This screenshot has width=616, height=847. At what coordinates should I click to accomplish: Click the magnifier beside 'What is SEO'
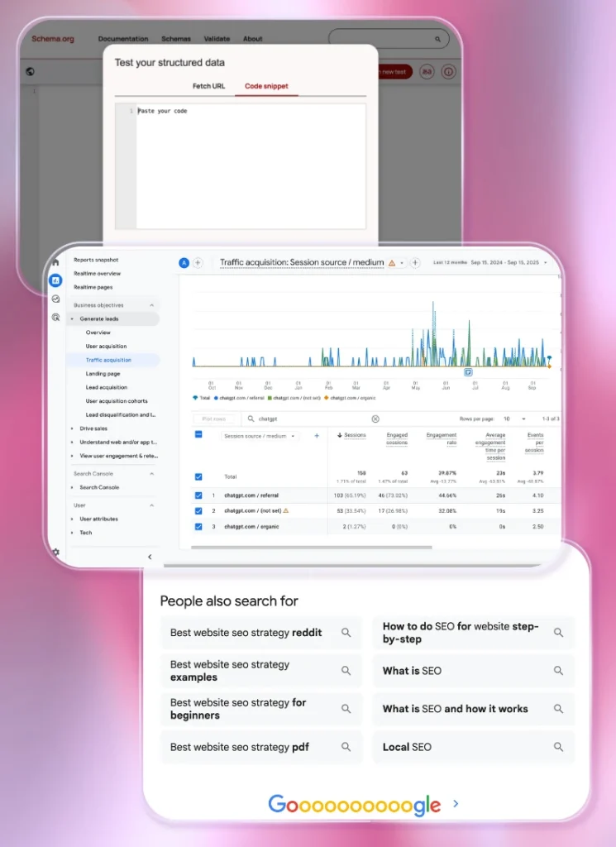(x=558, y=670)
